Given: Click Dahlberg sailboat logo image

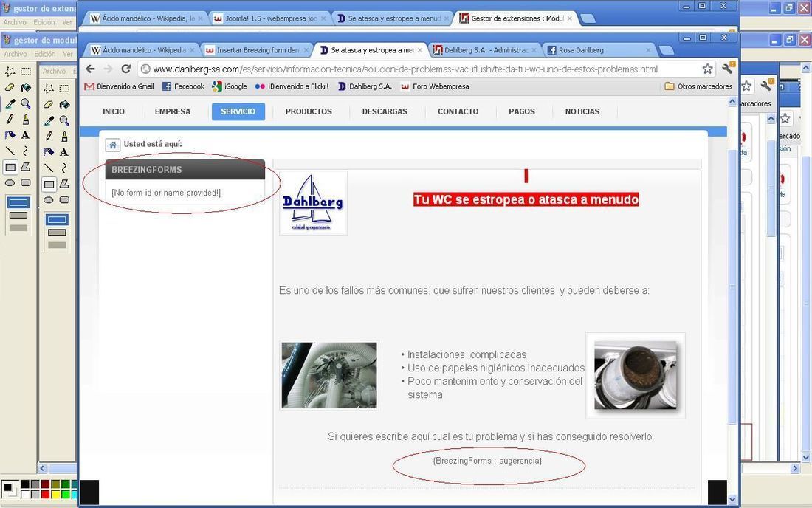Looking at the screenshot, I should pyautogui.click(x=313, y=203).
